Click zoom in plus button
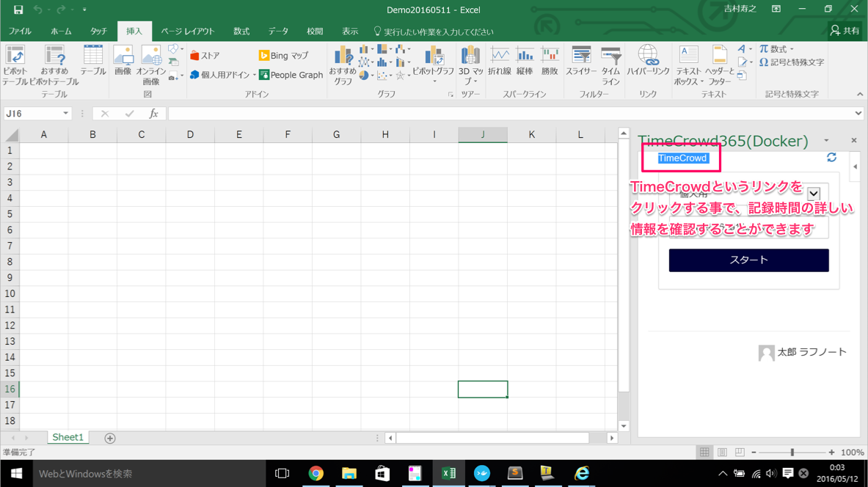This screenshot has height=487, width=868. point(831,452)
